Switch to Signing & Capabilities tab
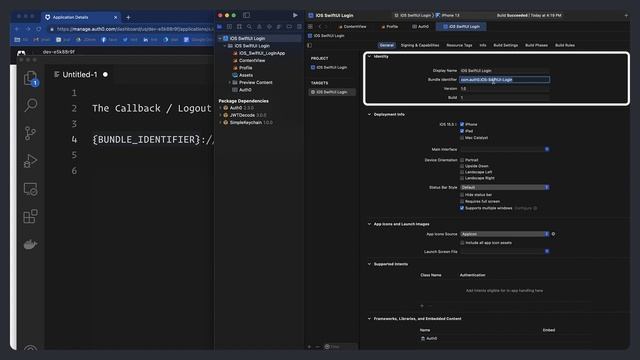Image resolution: width=640 pixels, height=360 pixels. [x=420, y=45]
